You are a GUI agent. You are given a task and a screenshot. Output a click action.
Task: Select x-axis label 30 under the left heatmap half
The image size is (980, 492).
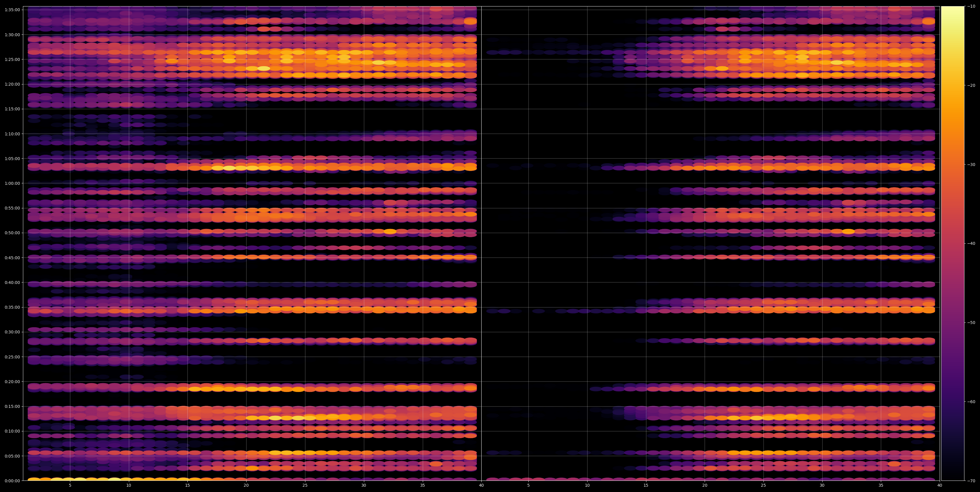click(x=364, y=486)
